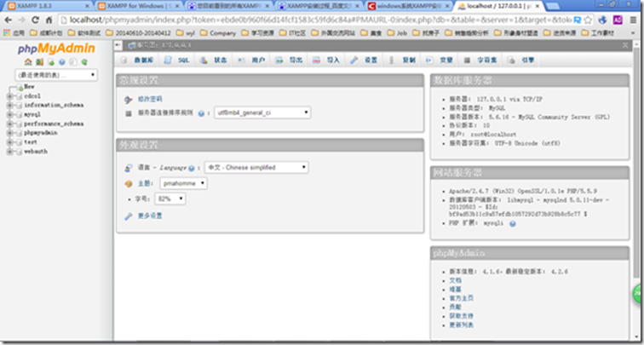644x345 pixels.
Task: Click help icon next to Language label
Action: tap(192, 168)
